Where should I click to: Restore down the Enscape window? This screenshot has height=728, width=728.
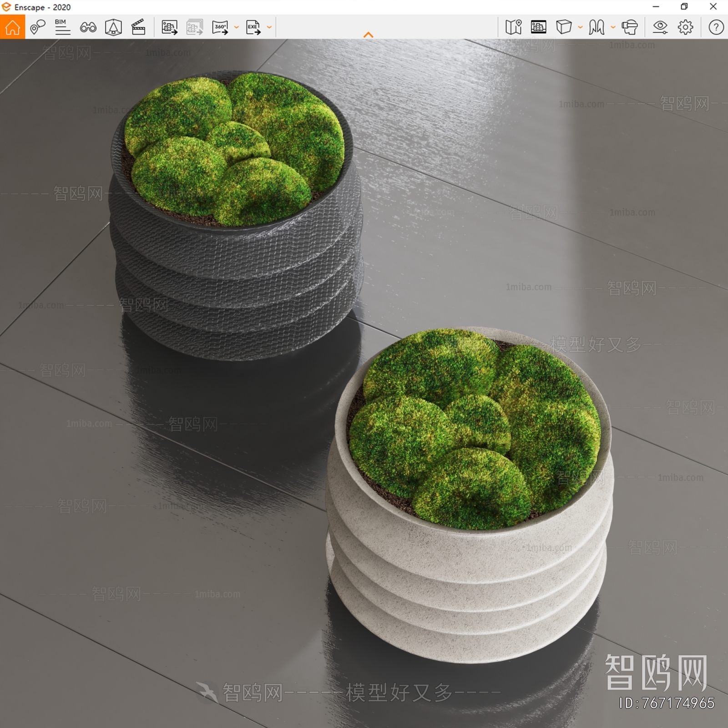(x=684, y=7)
